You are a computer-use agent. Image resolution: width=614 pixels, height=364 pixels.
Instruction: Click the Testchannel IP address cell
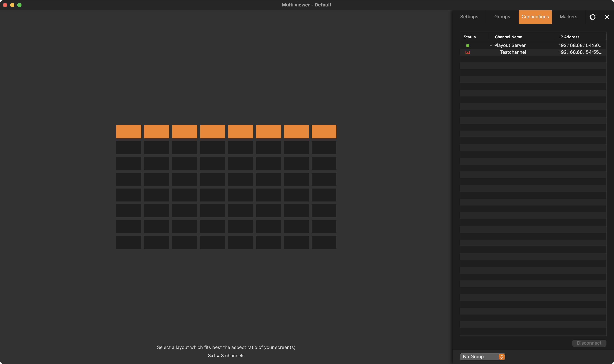click(x=580, y=52)
